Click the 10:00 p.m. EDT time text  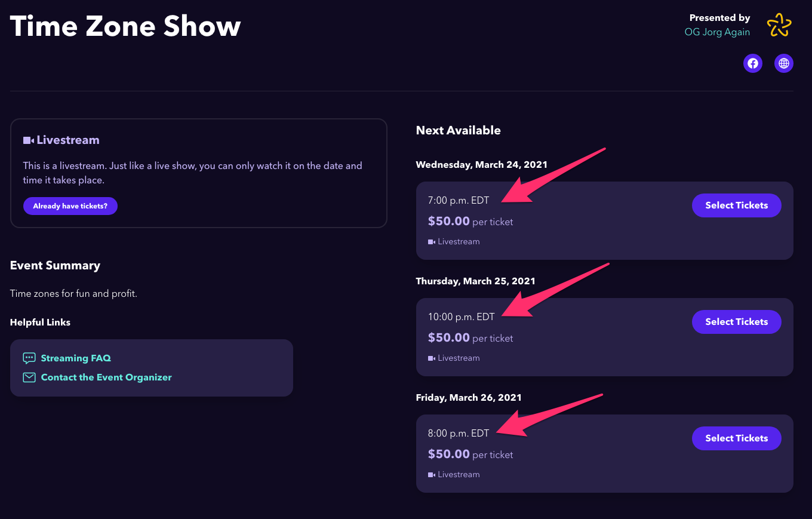click(462, 317)
